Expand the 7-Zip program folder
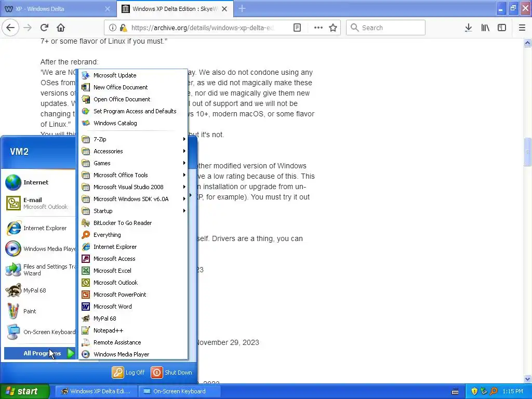The width and height of the screenshot is (532, 399). point(134,139)
